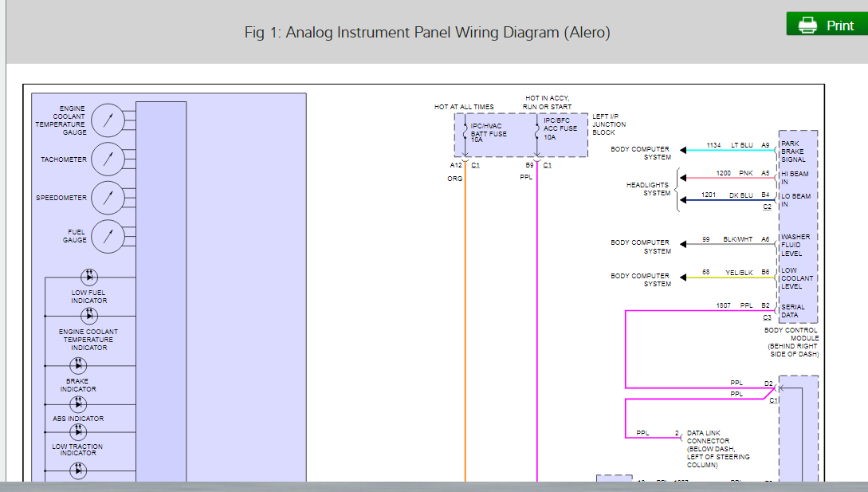The width and height of the screenshot is (868, 492).
Task: Click the 'HOT IN ACCY, RUN OR START' label
Action: (547, 103)
